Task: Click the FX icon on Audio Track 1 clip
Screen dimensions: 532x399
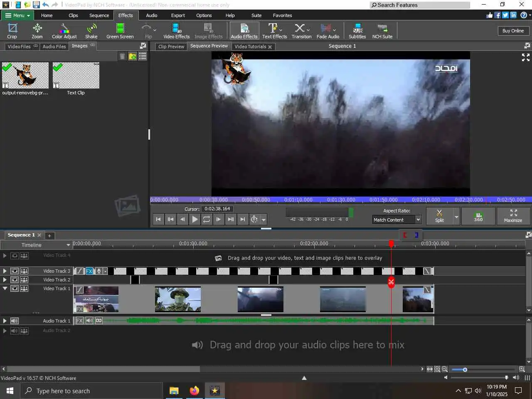Action: tap(79, 320)
